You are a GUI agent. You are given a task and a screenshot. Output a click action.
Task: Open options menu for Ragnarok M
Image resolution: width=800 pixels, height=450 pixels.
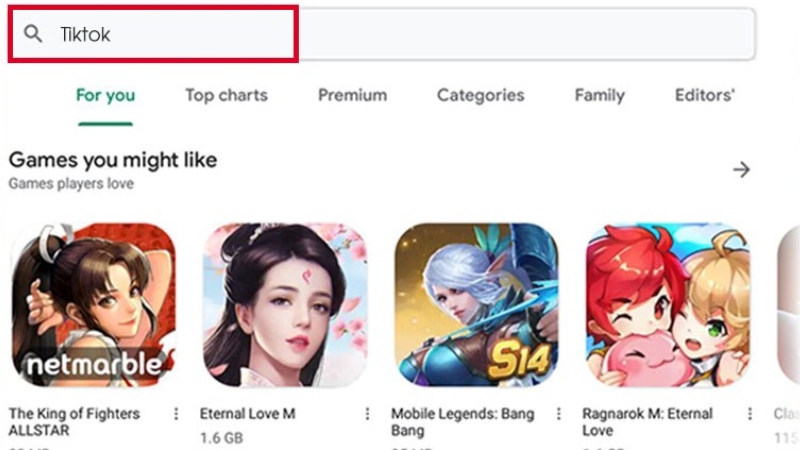(750, 414)
